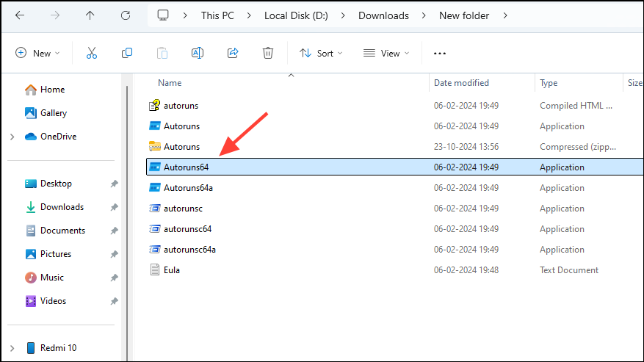The height and width of the screenshot is (362, 644).
Task: Open Documents quick access folder
Action: click(55, 231)
